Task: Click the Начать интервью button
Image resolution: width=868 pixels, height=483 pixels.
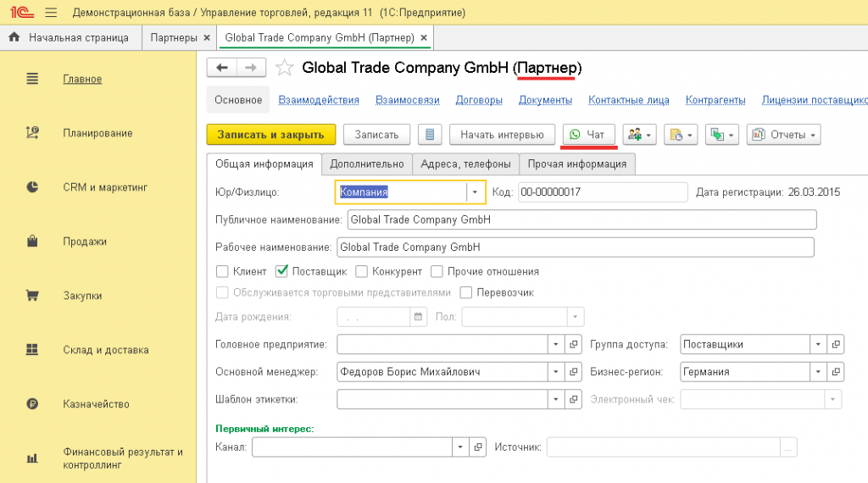Action: 502,135
